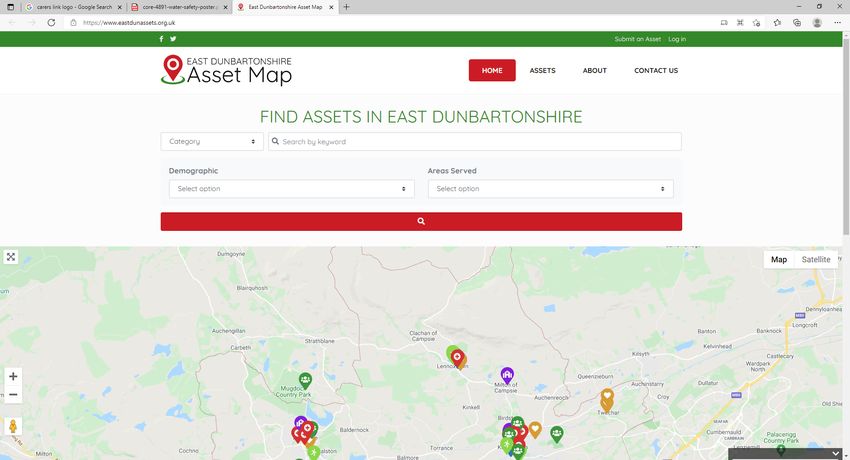Click the browser address bar URL
850x460 pixels.
(x=129, y=23)
